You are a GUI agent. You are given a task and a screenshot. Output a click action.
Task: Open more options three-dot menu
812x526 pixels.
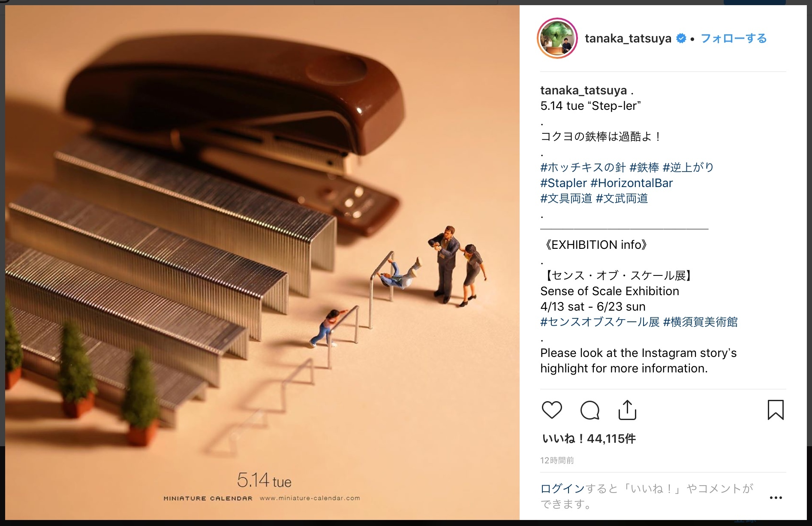[x=776, y=498]
